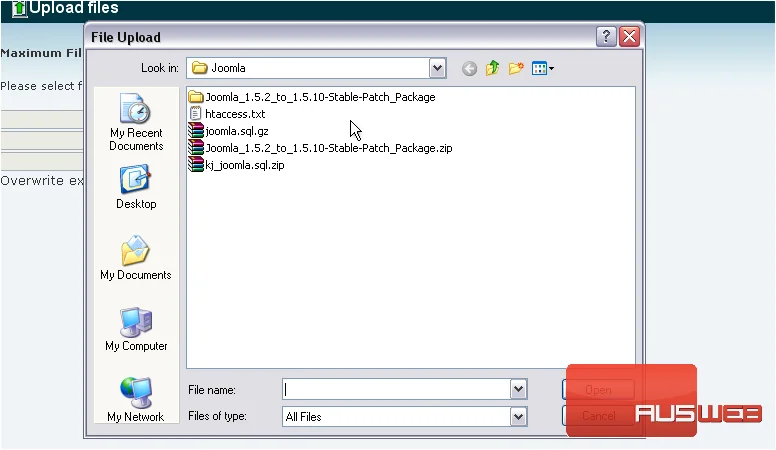The width and height of the screenshot is (776, 450).
Task: Click the archive icon for Patch_Package.zip
Action: coord(196,148)
